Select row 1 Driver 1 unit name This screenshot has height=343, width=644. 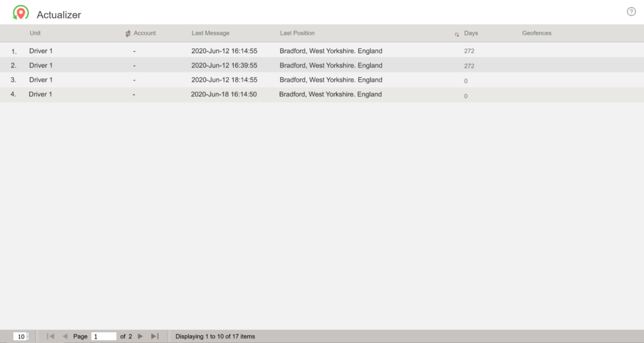coord(41,51)
